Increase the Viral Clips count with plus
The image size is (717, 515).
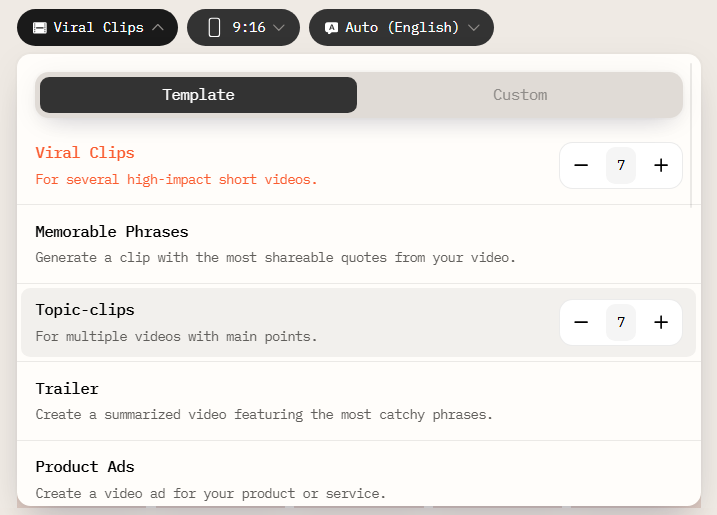tap(660, 166)
